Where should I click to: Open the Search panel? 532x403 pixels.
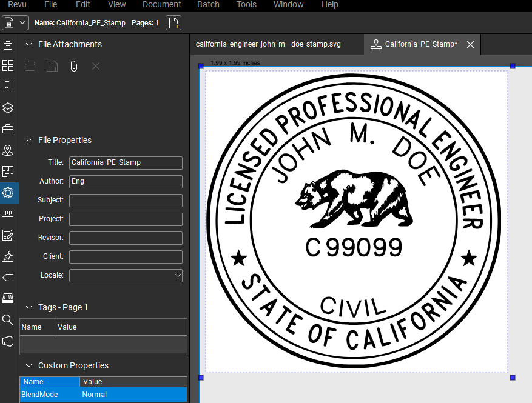click(x=8, y=320)
